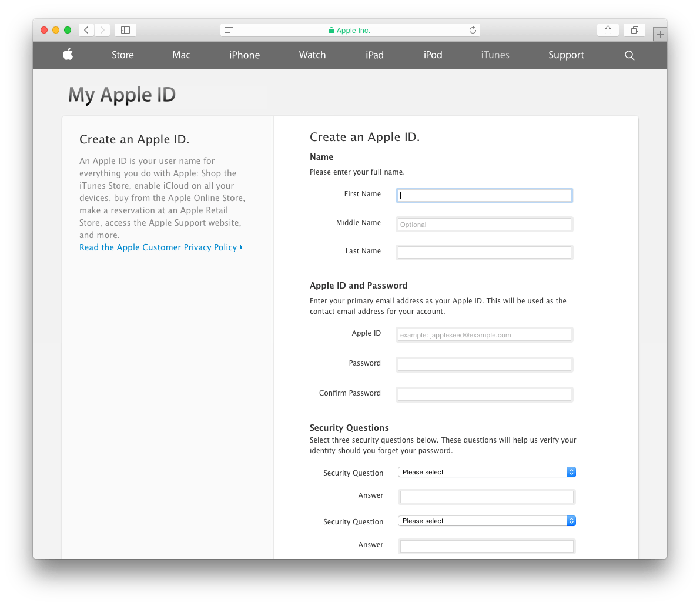Screen dimensions: 700x606
Task: Open search with the magnifying glass icon
Action: pos(629,55)
